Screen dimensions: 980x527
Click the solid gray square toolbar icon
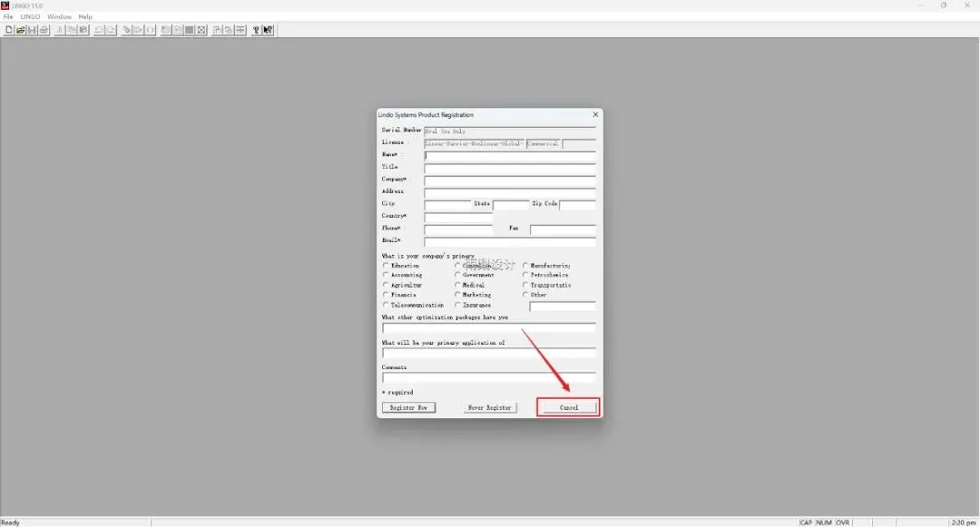click(190, 30)
